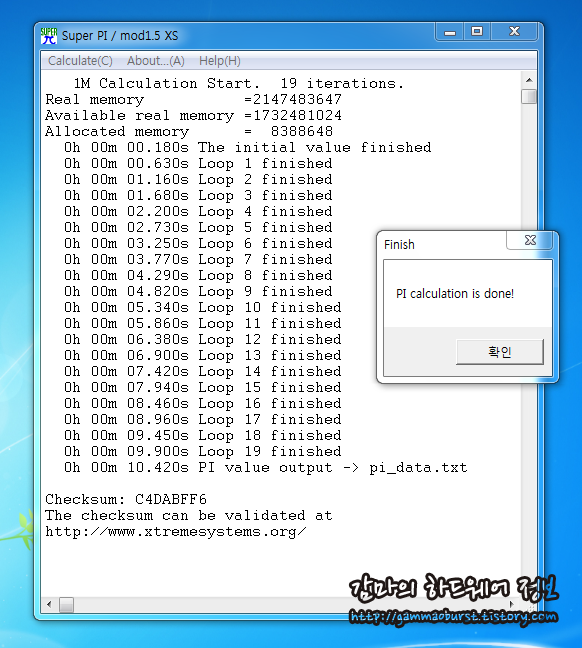Click the Checksum: C4DABFF6 line
The height and width of the screenshot is (648, 582).
click(126, 499)
